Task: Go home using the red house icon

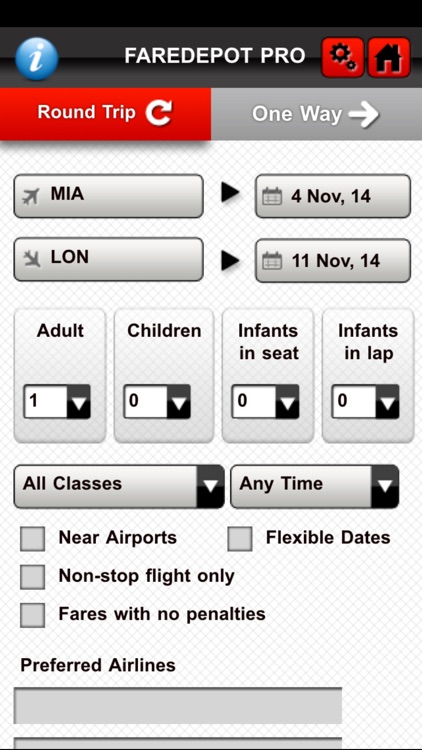Action: 389,57
